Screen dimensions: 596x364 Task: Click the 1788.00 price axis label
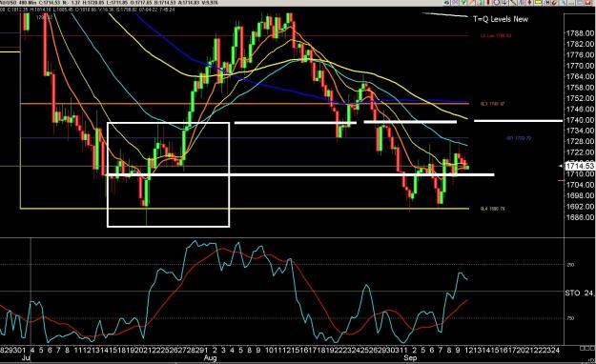[x=581, y=33]
